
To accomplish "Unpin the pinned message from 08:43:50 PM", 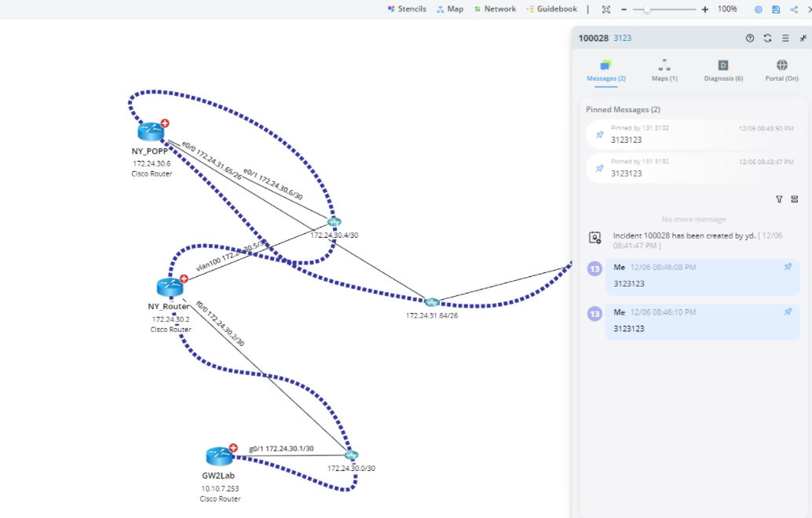I will tap(599, 135).
